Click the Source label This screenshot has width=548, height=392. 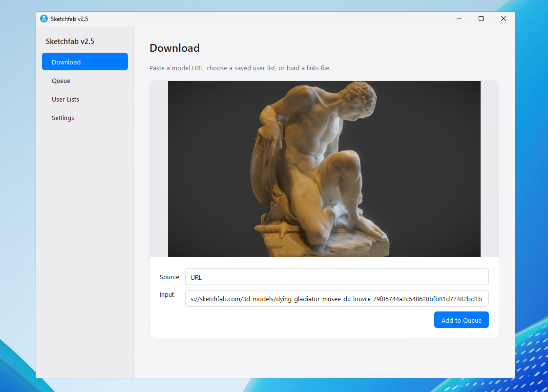169,277
